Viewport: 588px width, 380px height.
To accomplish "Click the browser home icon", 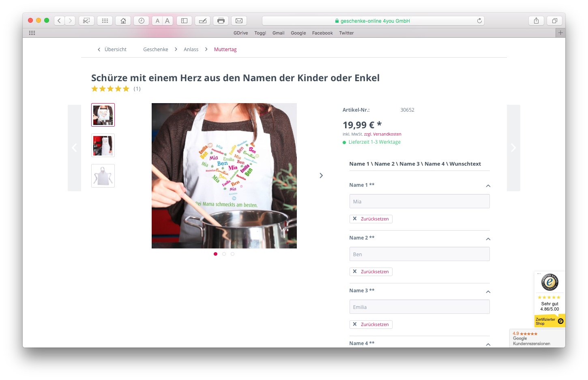I will 123,21.
